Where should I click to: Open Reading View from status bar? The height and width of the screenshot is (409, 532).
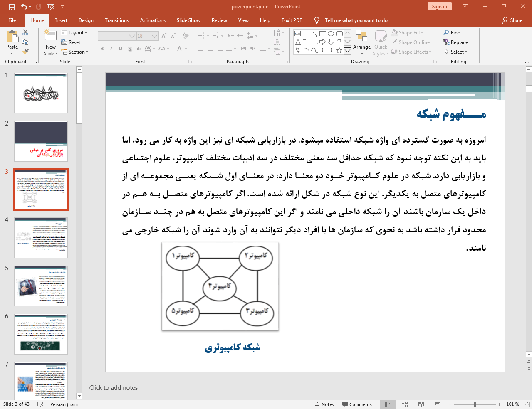point(421,404)
